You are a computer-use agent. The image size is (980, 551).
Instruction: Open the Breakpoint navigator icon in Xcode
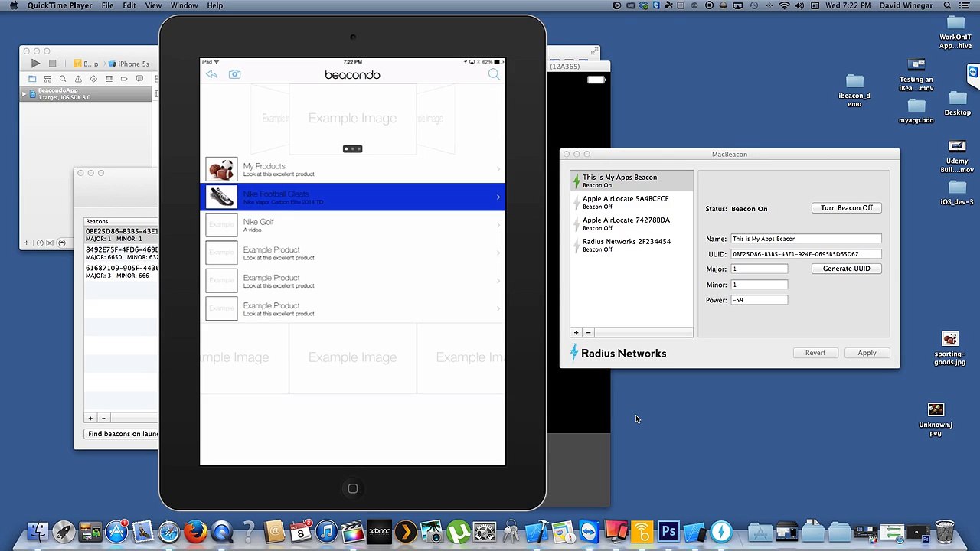124,79
